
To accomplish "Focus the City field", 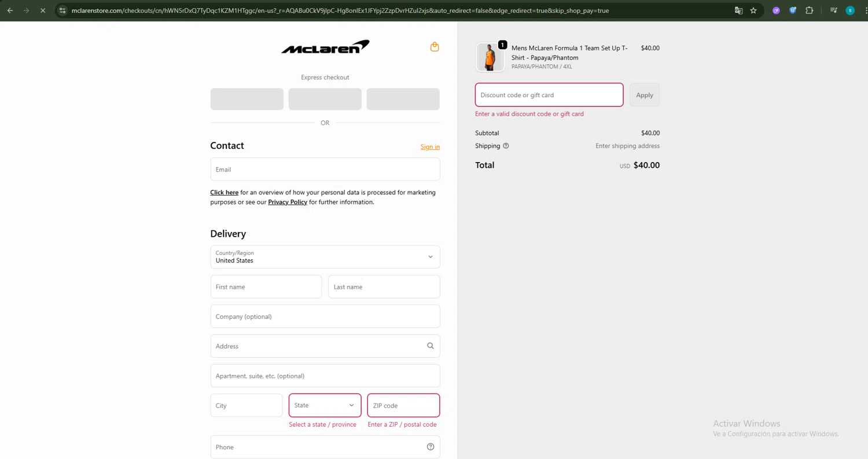I will [x=247, y=405].
